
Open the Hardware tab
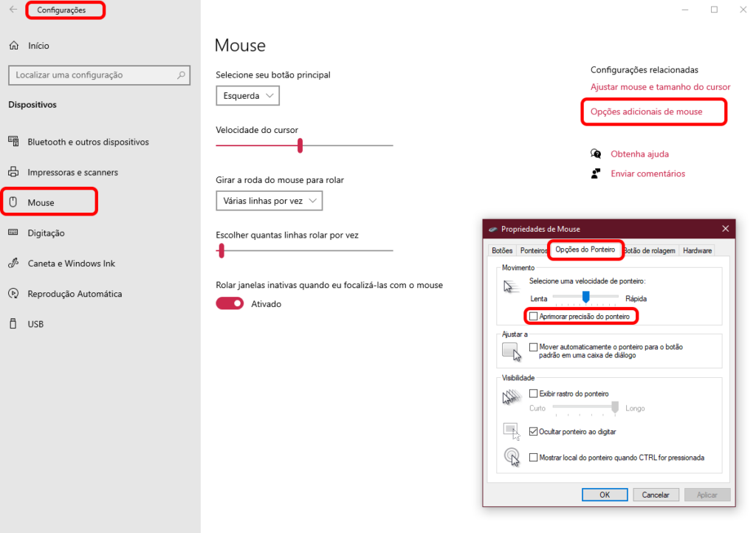(x=697, y=250)
